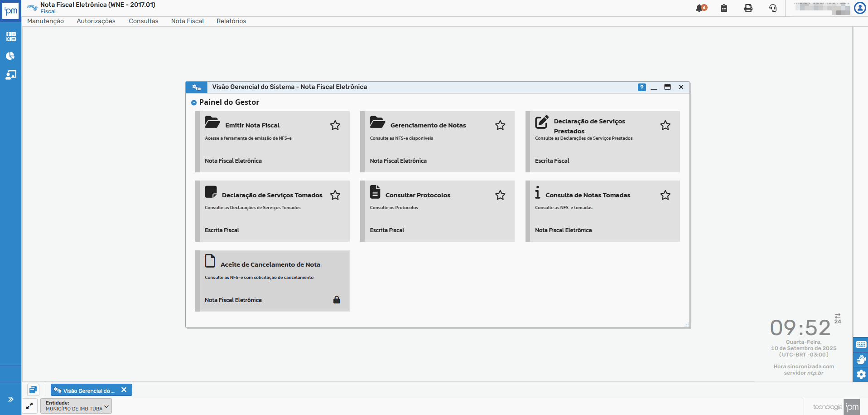Image resolution: width=868 pixels, height=415 pixels.
Task: Open the Entidade dropdown selector
Action: click(x=76, y=406)
